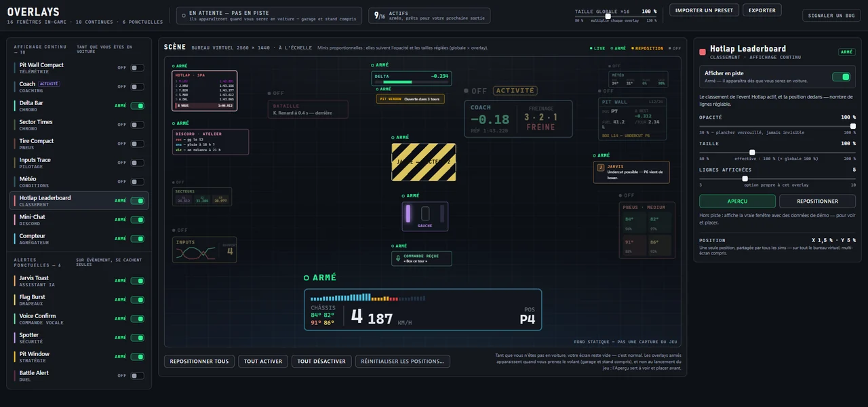Turn on the Coach overlay switch

138,87
